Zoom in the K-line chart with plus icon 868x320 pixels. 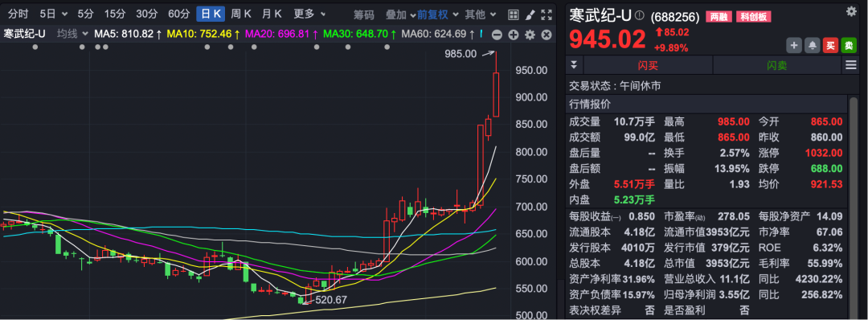point(513,35)
